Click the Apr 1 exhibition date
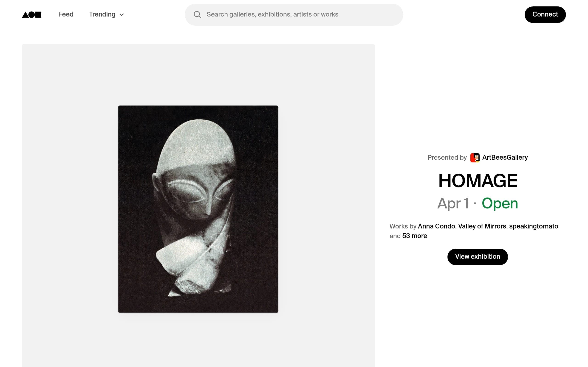This screenshot has height=367, width=588. 453,203
